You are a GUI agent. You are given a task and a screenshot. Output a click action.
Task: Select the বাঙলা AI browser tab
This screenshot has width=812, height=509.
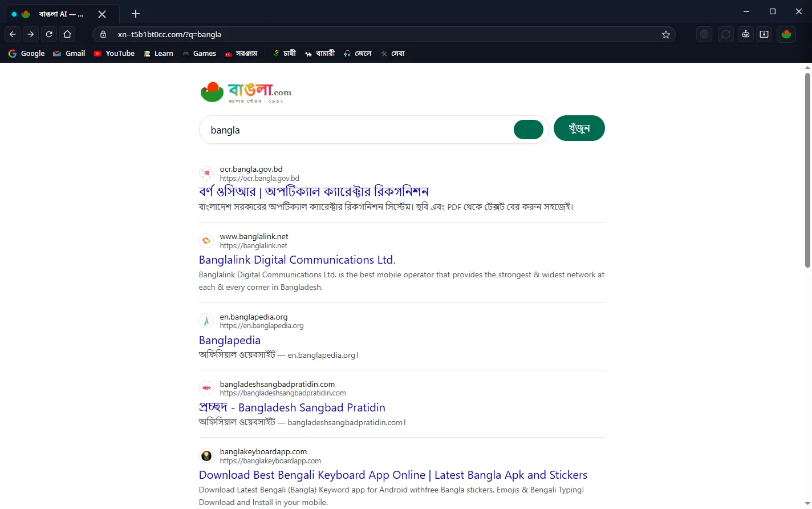[x=63, y=14]
